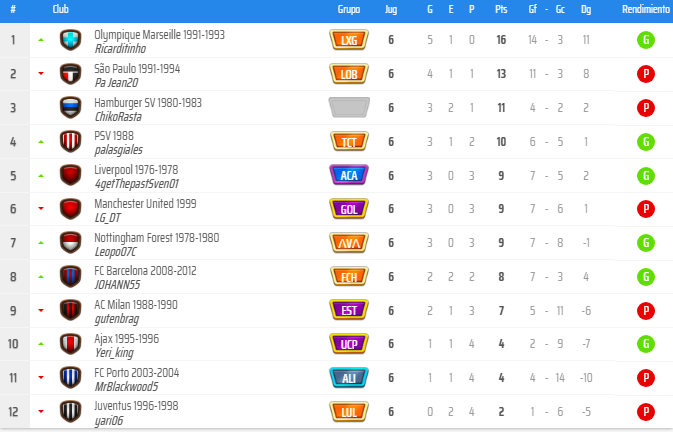Open manager profile Ricardifinho
The image size is (673, 432).
pos(120,47)
